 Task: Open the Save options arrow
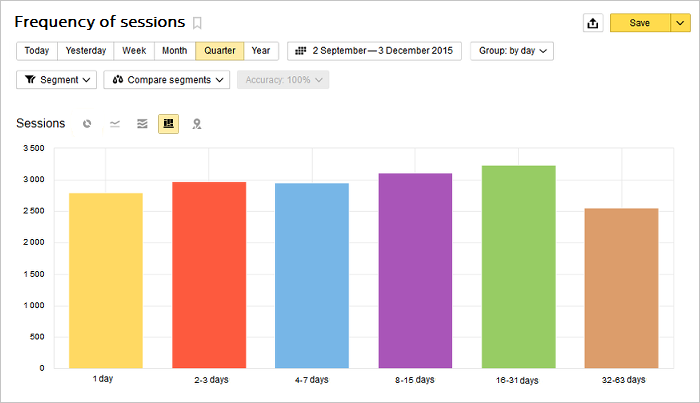677,23
